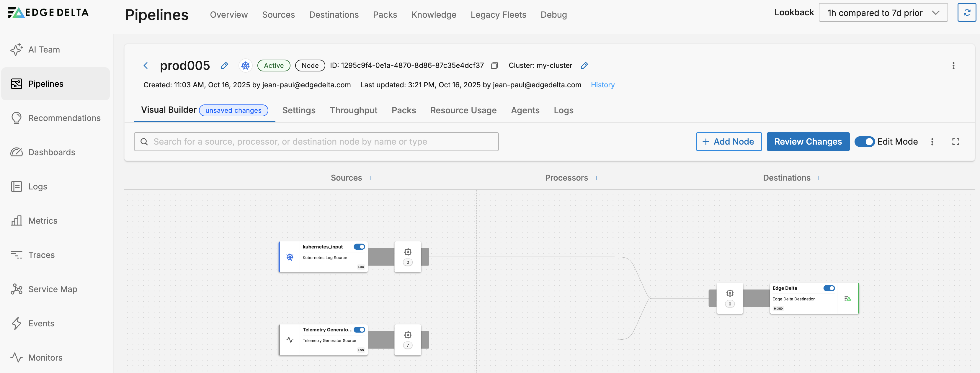The image size is (980, 373).
Task: Turn off the Telemetry Generator toggle
Action: coord(359,330)
